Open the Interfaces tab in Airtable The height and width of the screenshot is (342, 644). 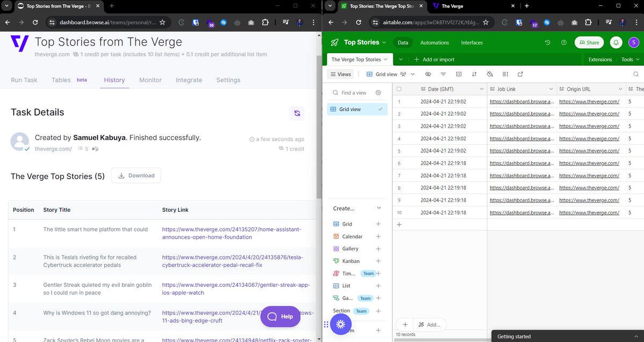coord(472,42)
